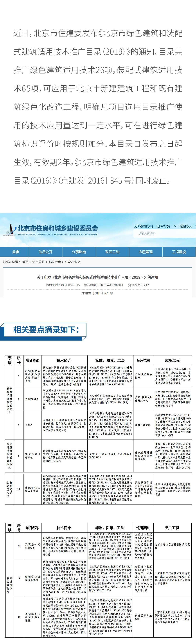Click 首页 in the breadcrumb path
This screenshot has width=196, height=644.
[25, 262]
